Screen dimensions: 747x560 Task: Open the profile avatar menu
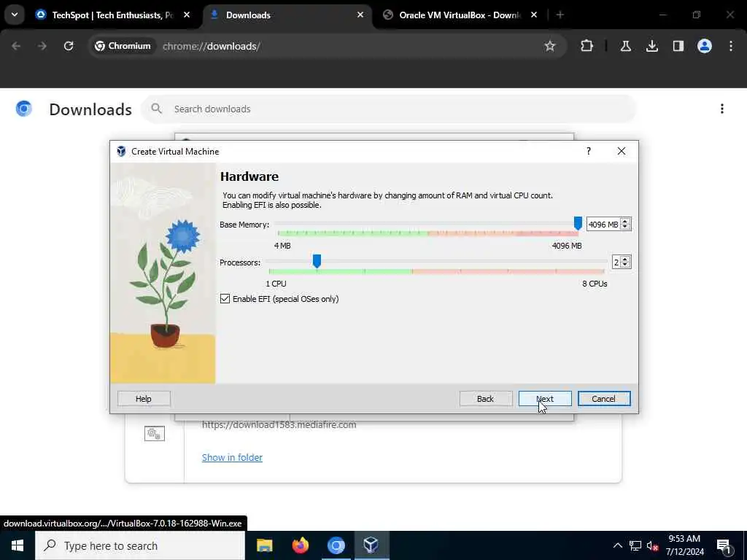coord(704,46)
